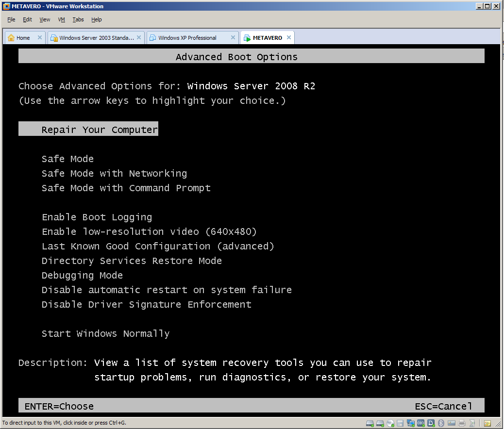The image size is (504, 429).
Task: Select the Repair Your Computer option
Action: click(88, 129)
